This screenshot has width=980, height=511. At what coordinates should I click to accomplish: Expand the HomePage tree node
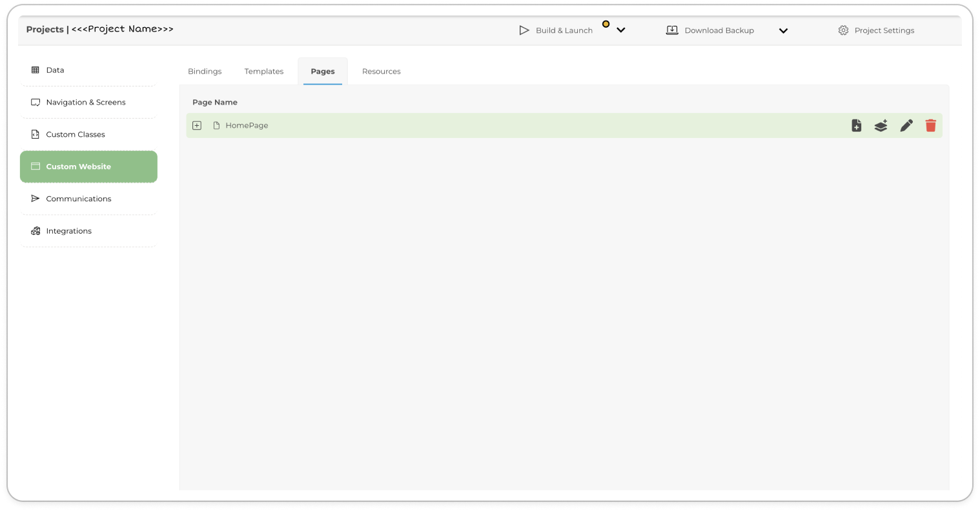(x=197, y=126)
